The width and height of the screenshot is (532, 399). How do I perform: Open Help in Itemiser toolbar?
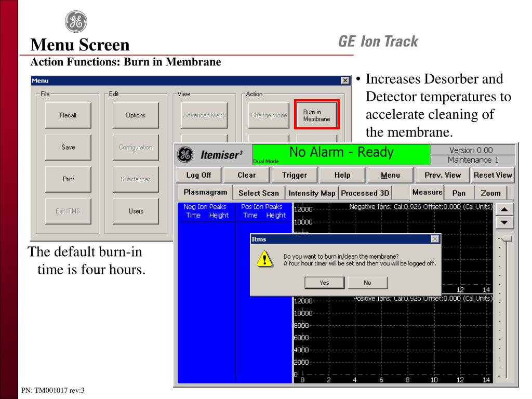tap(342, 175)
